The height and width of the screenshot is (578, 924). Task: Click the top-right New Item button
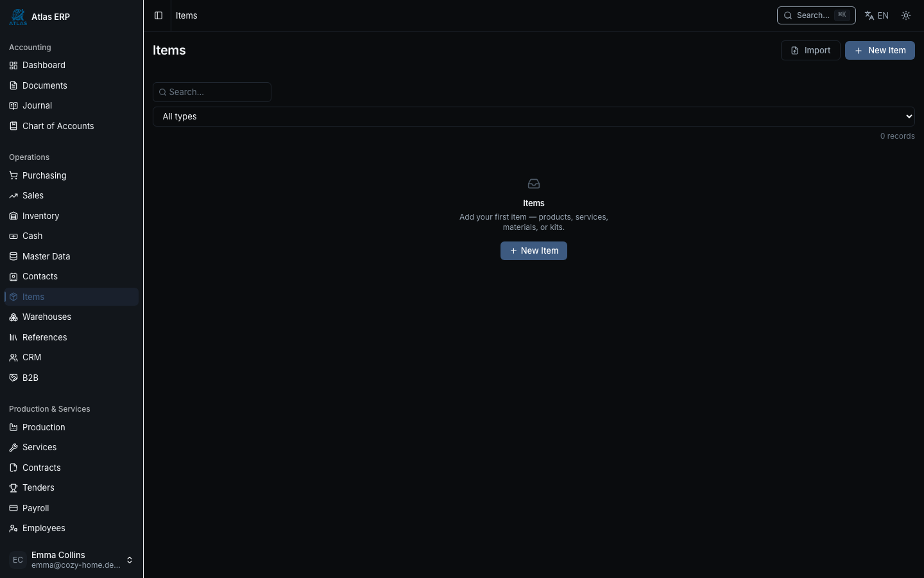pyautogui.click(x=880, y=51)
